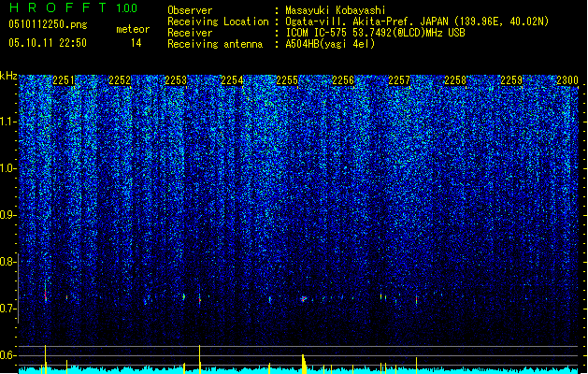This screenshot has height=374, width=588.
Task: Select the file name 0510112250.png
Action: point(48,24)
